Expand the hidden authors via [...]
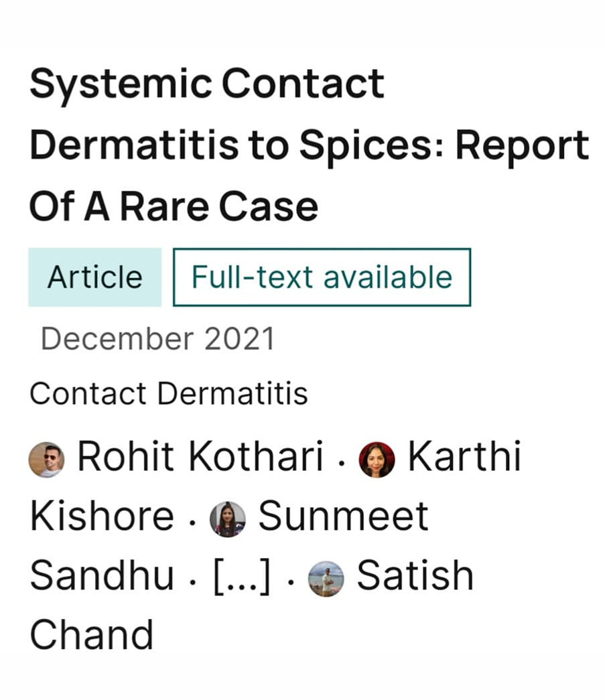Viewport: 605px width, 700px height. (x=242, y=577)
